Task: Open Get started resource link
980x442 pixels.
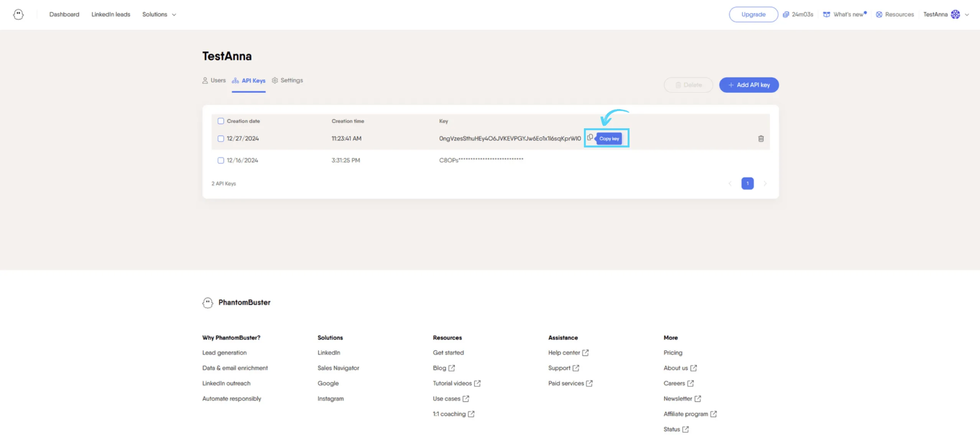Action: point(448,353)
